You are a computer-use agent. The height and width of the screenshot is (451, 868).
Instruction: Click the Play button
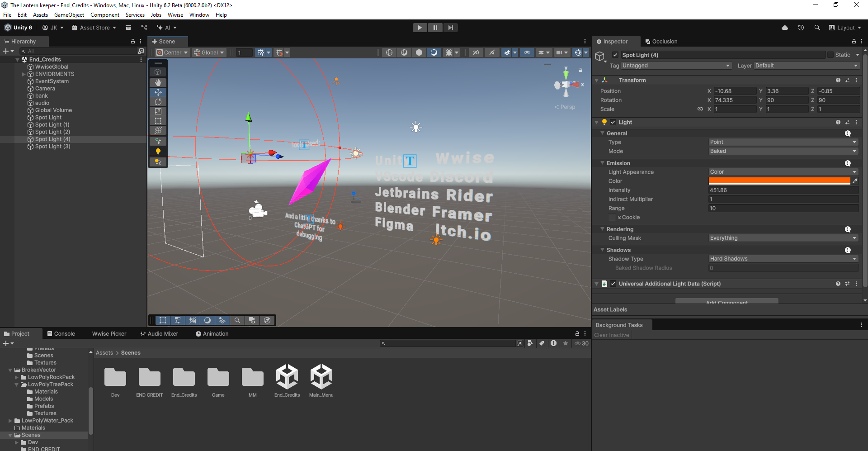(x=420, y=28)
